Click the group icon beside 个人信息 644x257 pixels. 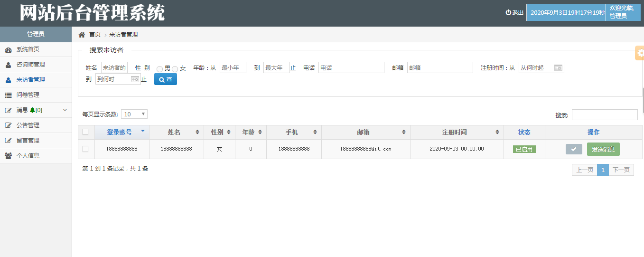point(8,155)
